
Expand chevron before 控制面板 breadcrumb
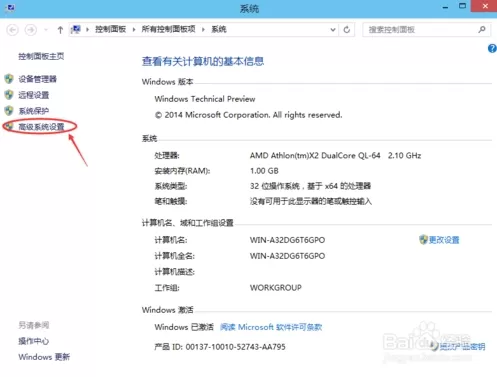point(87,30)
